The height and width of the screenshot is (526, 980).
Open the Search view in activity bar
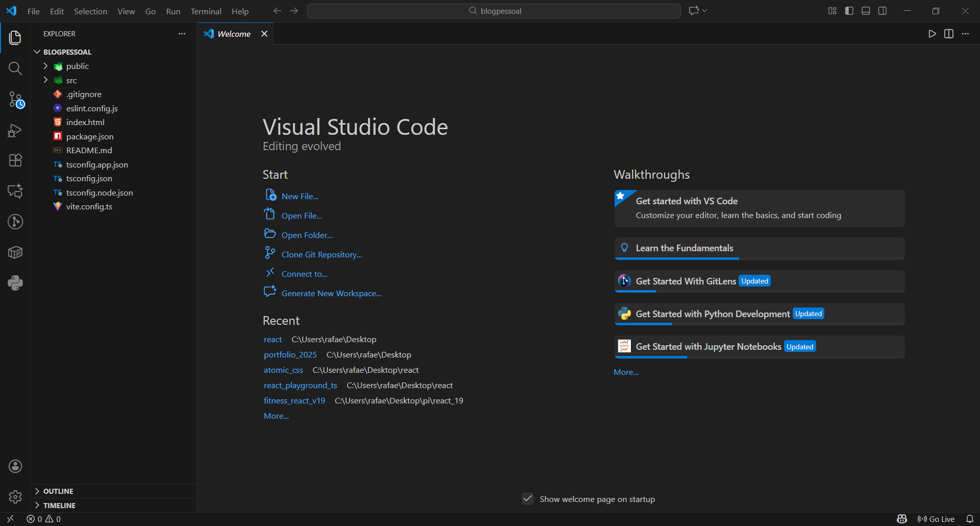[15, 68]
